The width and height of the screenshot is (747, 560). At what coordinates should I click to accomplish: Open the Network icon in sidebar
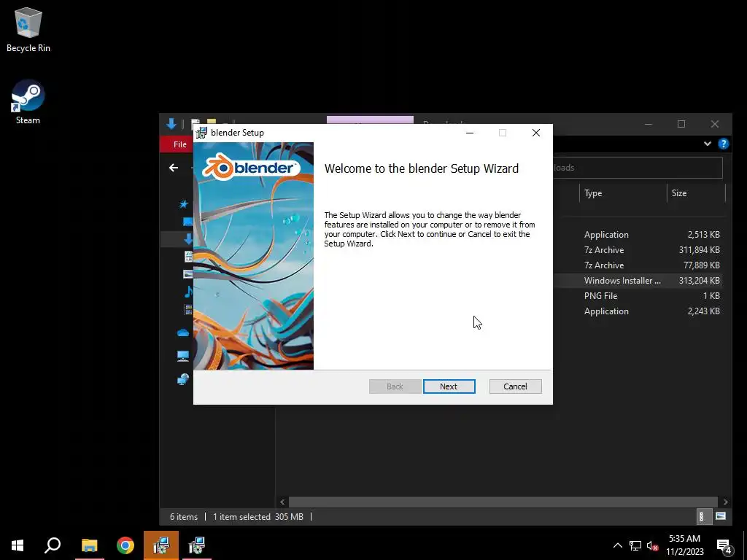[183, 379]
